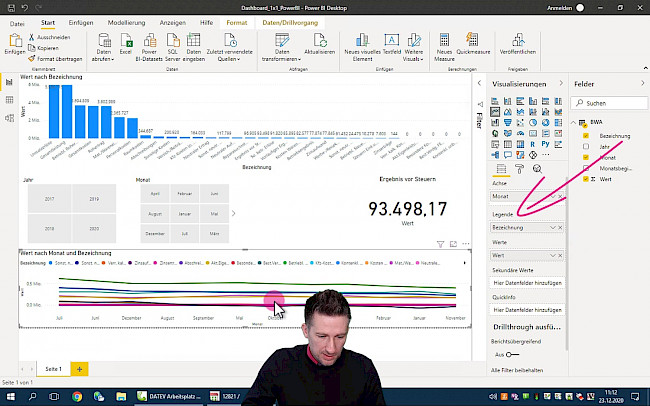Screen dimensions: 650x406
Task: Select the 2019 year slicer button
Action: pos(94,201)
